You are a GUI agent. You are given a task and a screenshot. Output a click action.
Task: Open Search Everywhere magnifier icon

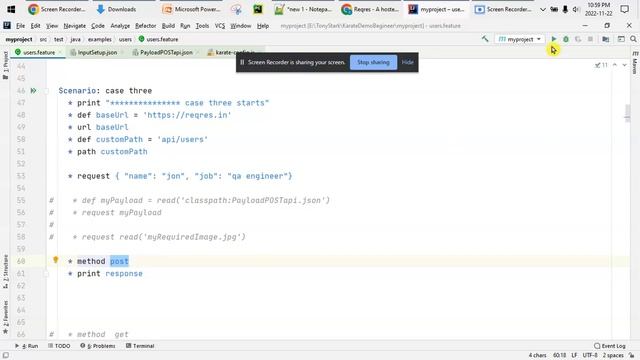click(633, 39)
